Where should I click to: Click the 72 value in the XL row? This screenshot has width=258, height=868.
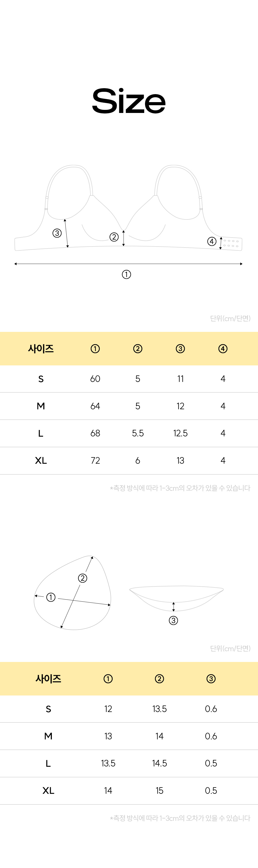coord(95,460)
